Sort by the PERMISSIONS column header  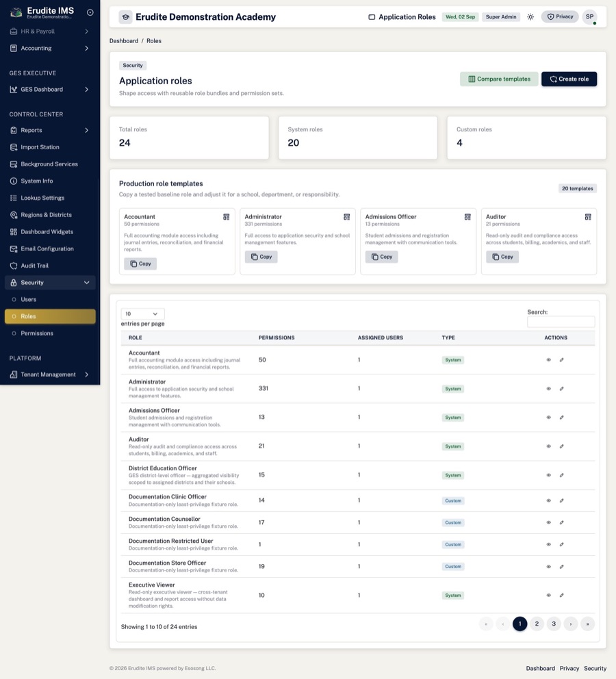tap(277, 337)
